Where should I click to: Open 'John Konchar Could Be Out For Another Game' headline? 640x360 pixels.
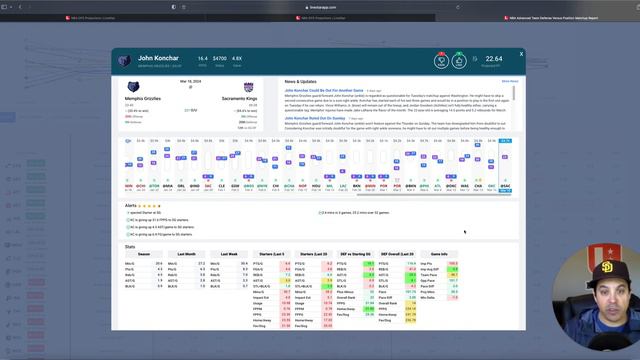[x=324, y=91]
